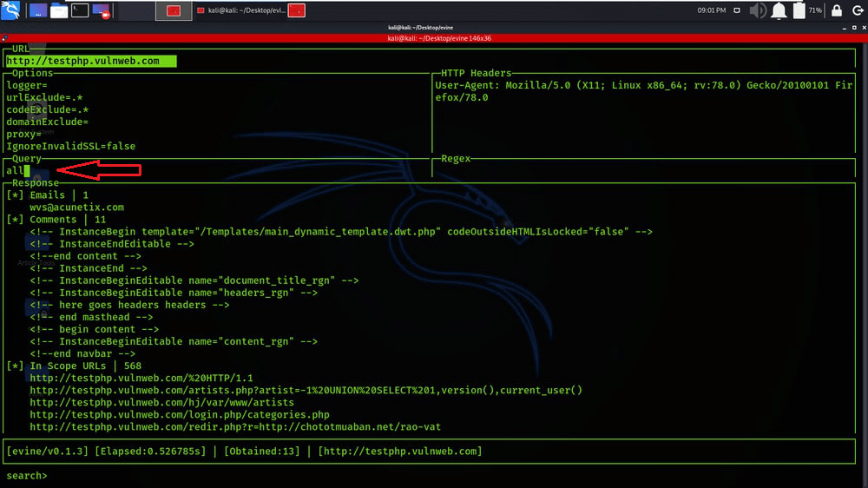868x488 pixels.
Task: Click the hj/var/www/artists URL
Action: [162, 402]
